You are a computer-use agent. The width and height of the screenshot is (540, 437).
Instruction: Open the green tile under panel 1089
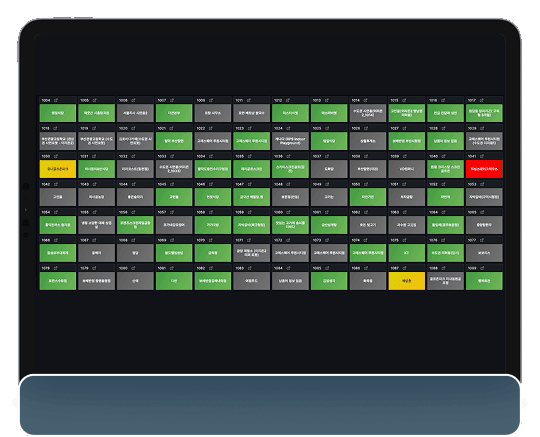[484, 281]
